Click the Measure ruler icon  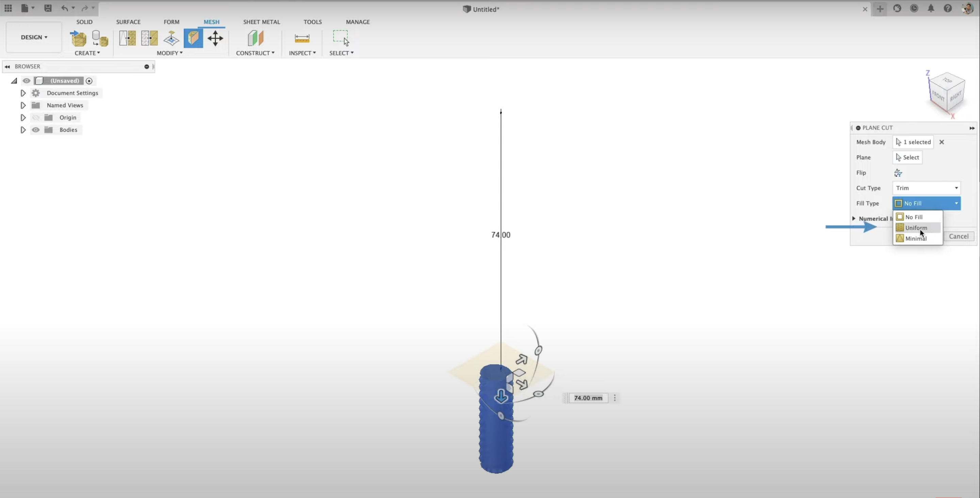coord(302,38)
